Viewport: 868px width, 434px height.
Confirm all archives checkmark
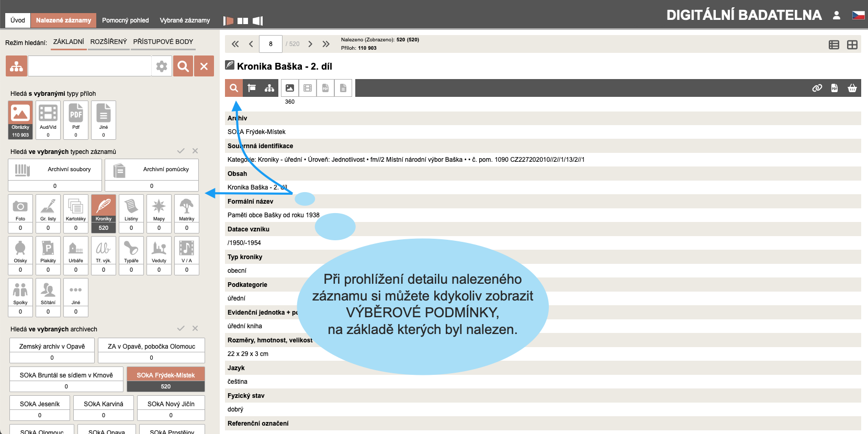(181, 328)
